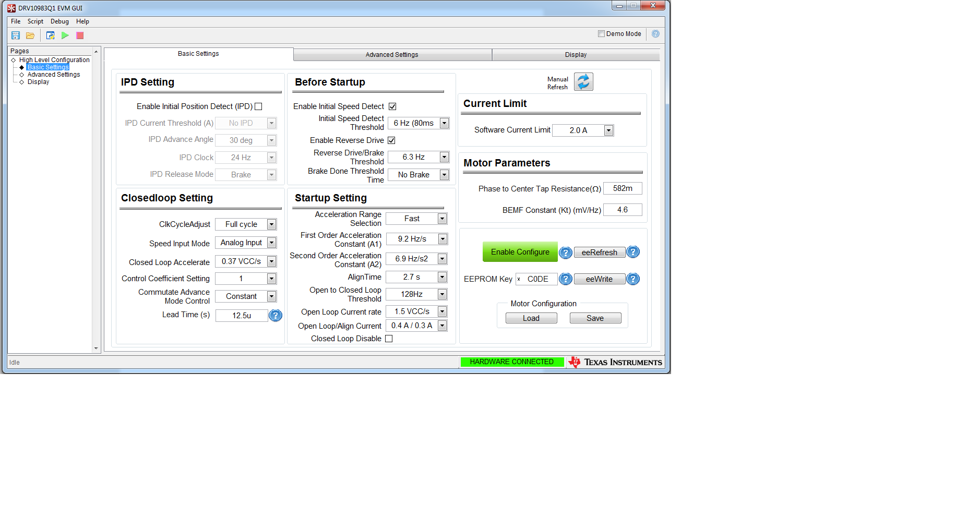Viewport: 980px width, 529px height.
Task: Click Phase to Center Tap Resistance field
Action: (x=623, y=188)
